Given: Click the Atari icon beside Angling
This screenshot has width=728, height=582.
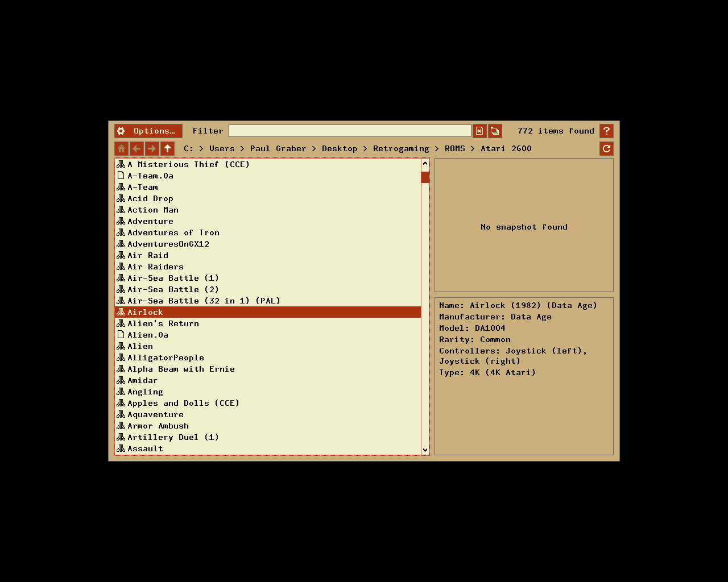Looking at the screenshot, I should coord(121,392).
